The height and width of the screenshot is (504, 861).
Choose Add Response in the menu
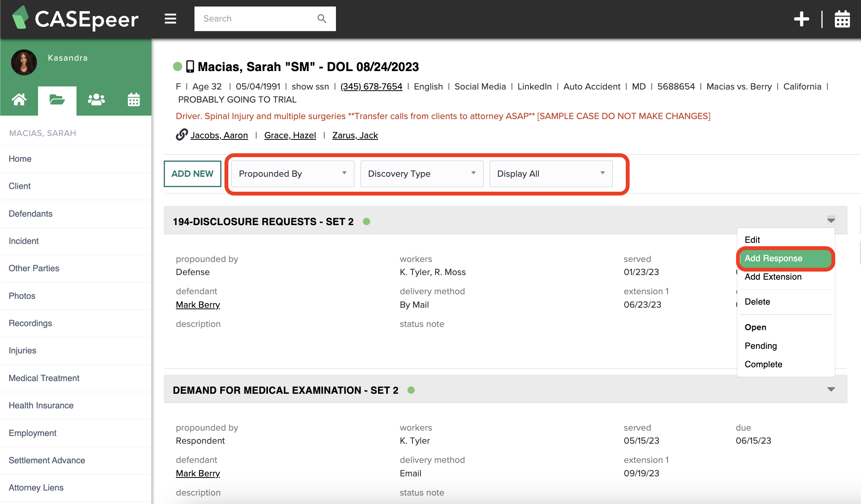pos(785,258)
